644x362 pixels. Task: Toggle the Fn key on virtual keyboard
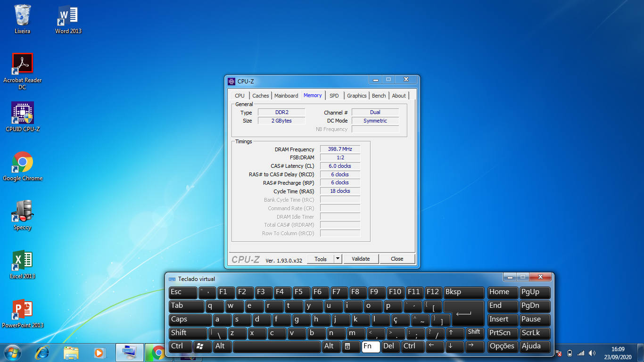click(371, 346)
